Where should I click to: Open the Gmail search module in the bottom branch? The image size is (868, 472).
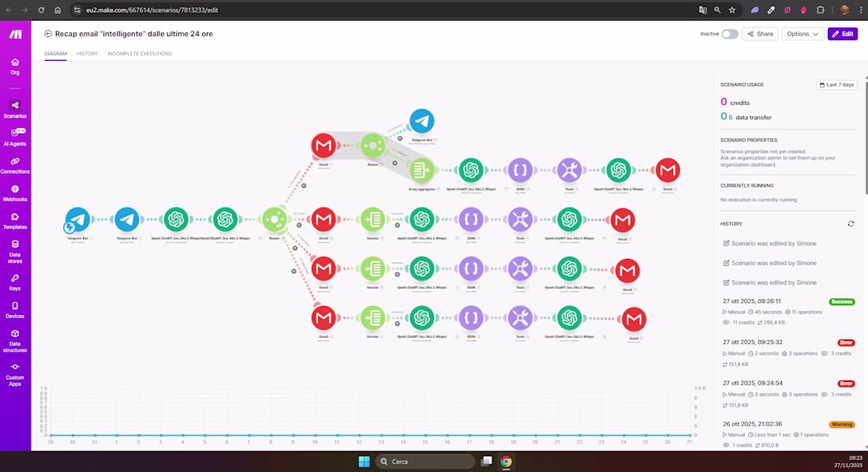click(x=324, y=318)
